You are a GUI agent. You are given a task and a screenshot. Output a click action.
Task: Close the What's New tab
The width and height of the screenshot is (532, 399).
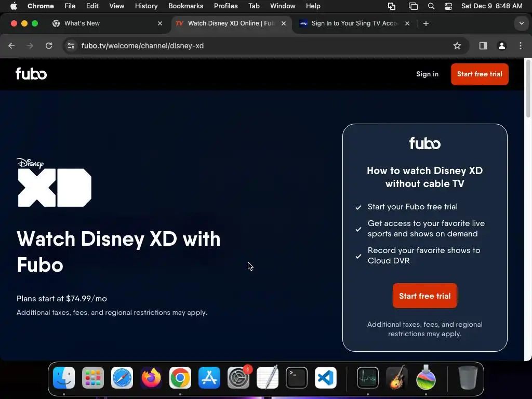[x=160, y=23]
